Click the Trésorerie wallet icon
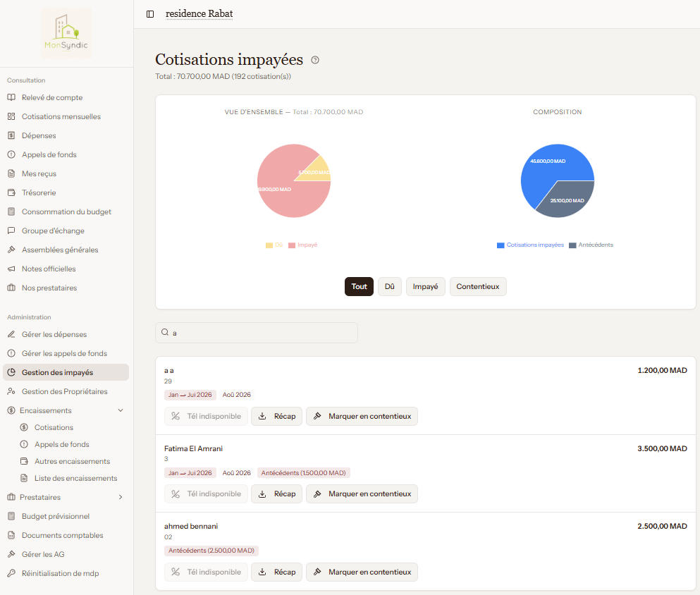This screenshot has height=595, width=700. pos(11,192)
